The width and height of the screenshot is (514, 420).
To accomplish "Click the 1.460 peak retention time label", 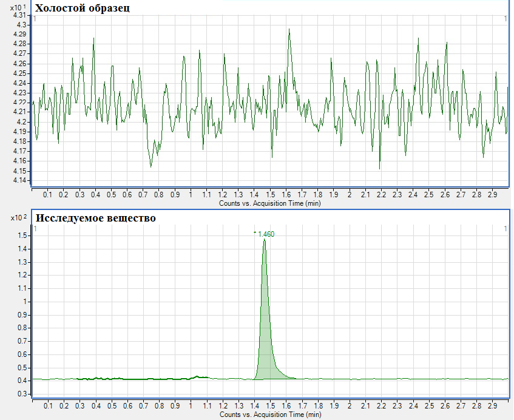I will click(266, 234).
